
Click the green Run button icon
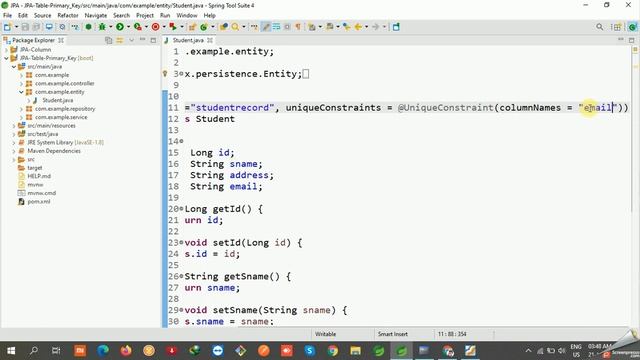pos(120,27)
